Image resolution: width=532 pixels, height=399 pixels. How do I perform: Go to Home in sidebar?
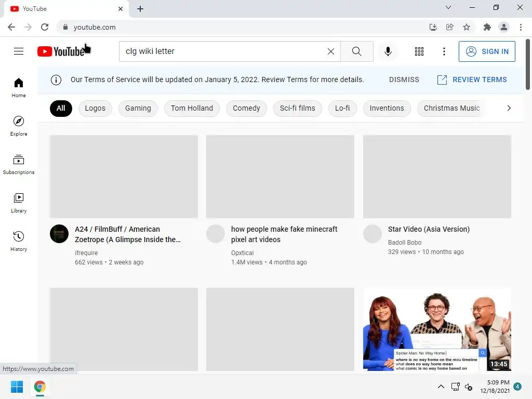tap(19, 87)
